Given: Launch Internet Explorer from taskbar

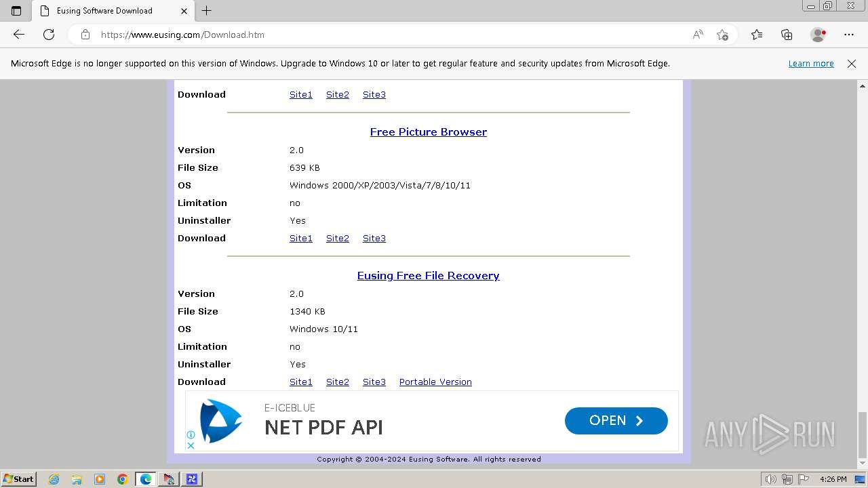Looking at the screenshot, I should coord(54,479).
